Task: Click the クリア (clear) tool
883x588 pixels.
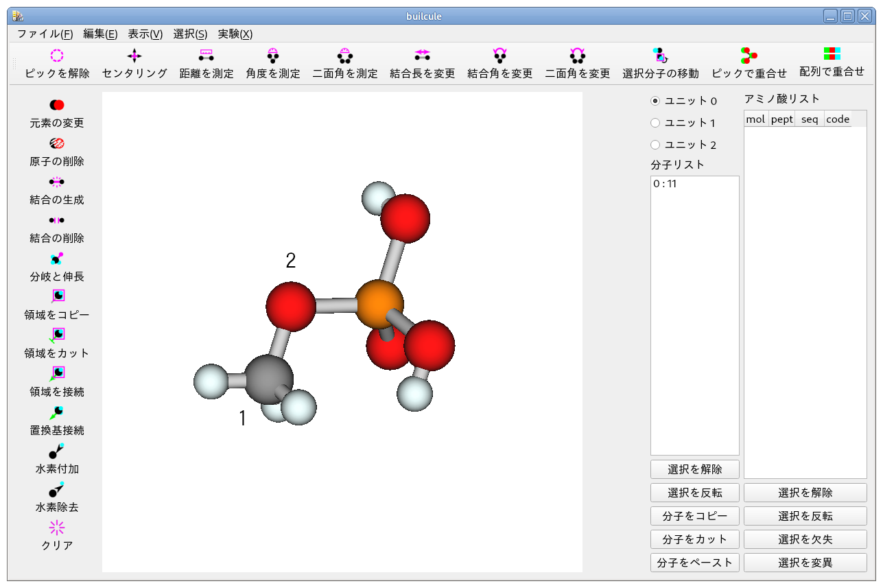Action: (x=55, y=535)
